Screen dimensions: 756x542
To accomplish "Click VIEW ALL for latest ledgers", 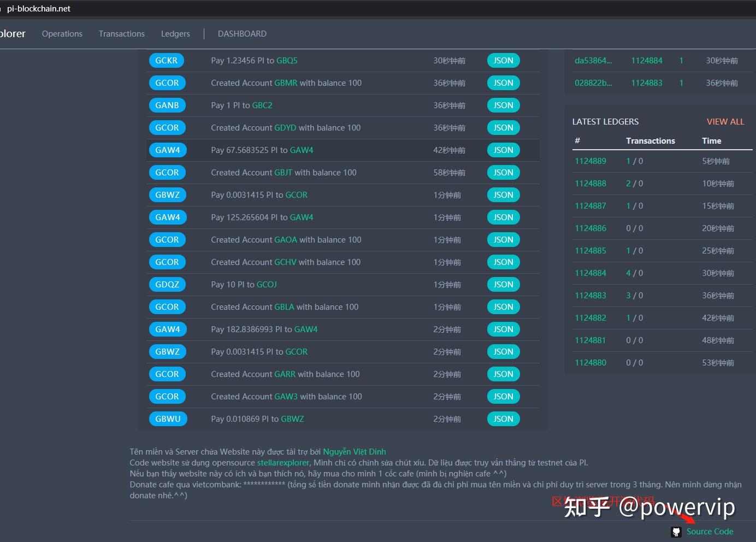I will click(725, 122).
